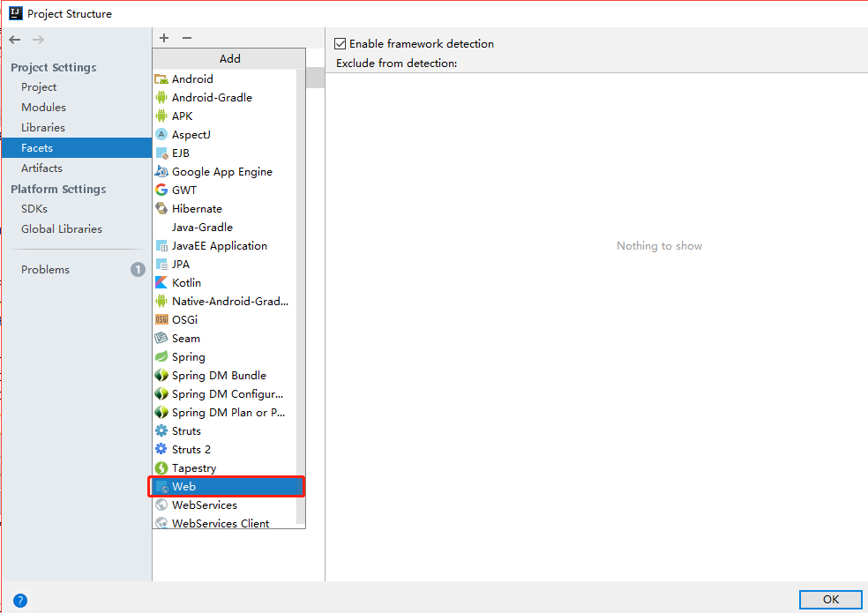
Task: Go forward with the right arrow
Action: click(x=38, y=40)
